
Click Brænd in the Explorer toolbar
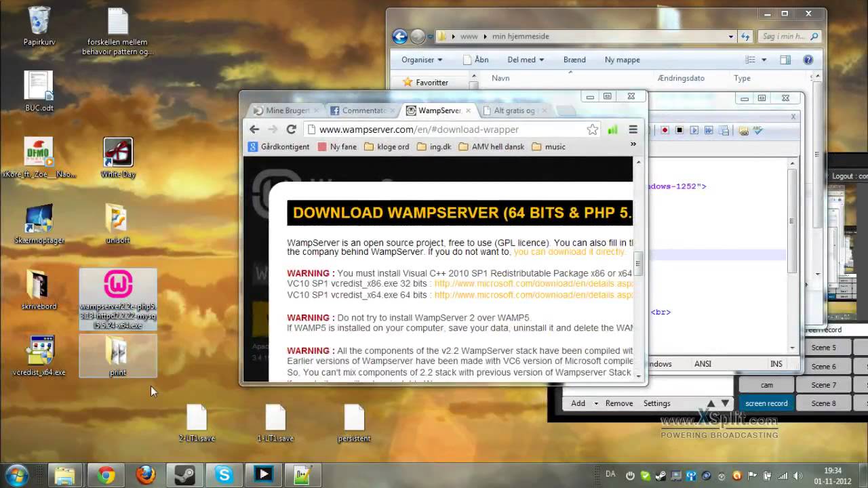tap(574, 60)
